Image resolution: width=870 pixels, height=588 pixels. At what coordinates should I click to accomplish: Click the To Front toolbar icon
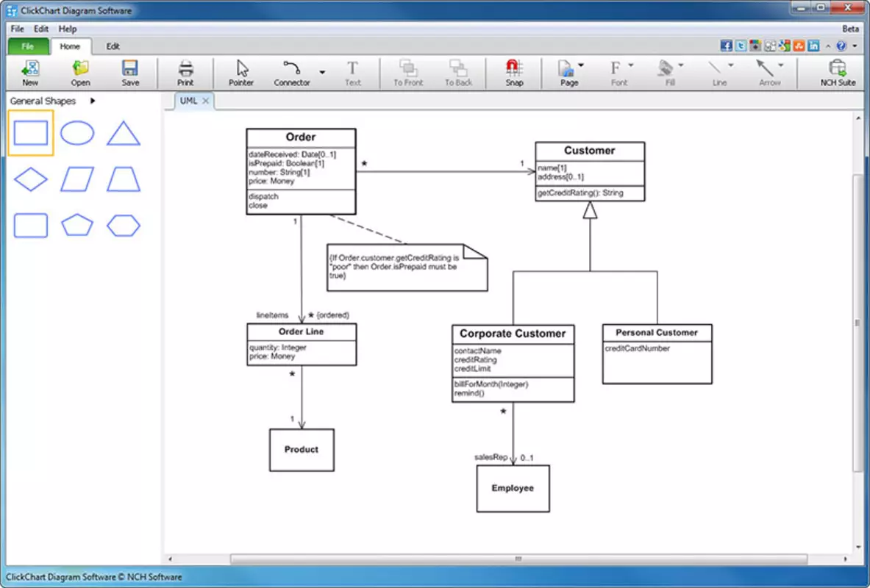coord(408,73)
